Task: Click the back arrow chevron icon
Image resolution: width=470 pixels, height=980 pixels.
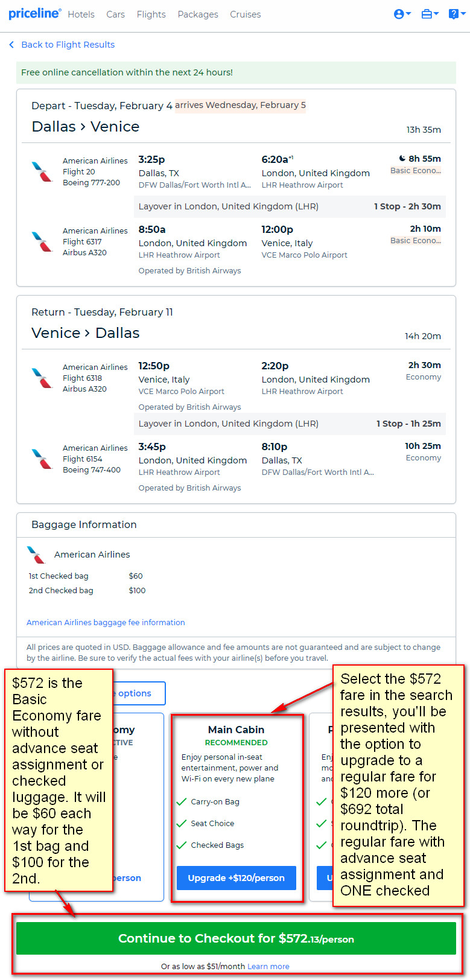Action: tap(11, 45)
